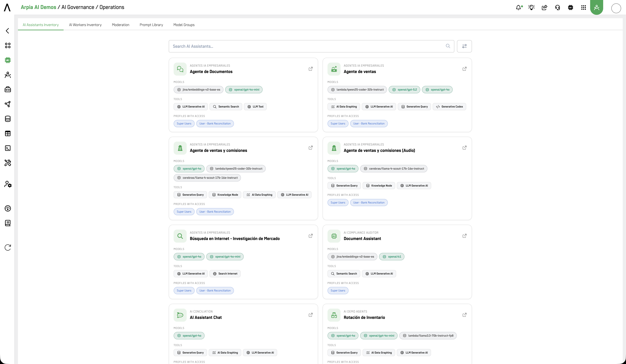
Task: Open the user profile avatar circle
Action: (x=616, y=8)
